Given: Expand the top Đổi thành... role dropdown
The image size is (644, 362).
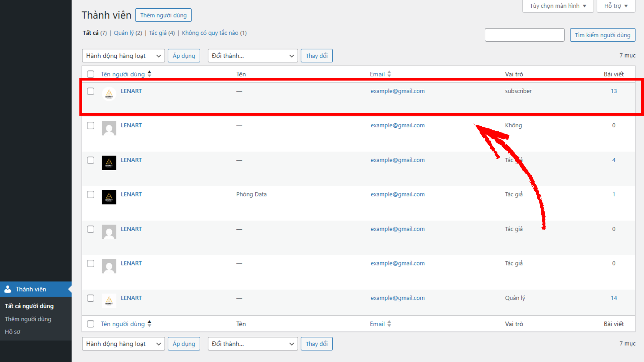Looking at the screenshot, I should click(253, 56).
